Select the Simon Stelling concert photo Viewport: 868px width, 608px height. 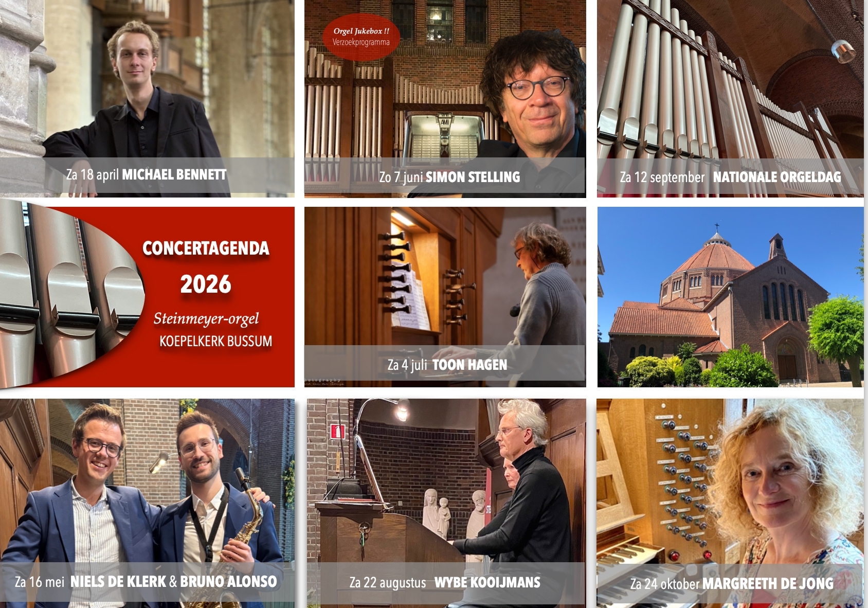pyautogui.click(x=445, y=98)
